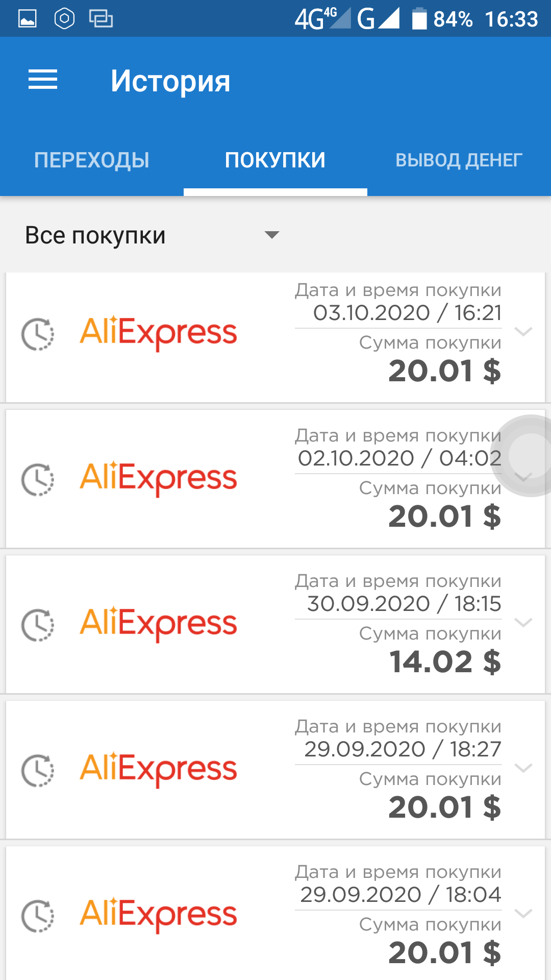Tap AliExpress logo of the 03.10.2020 purchase
The height and width of the screenshot is (980, 551).
159,333
